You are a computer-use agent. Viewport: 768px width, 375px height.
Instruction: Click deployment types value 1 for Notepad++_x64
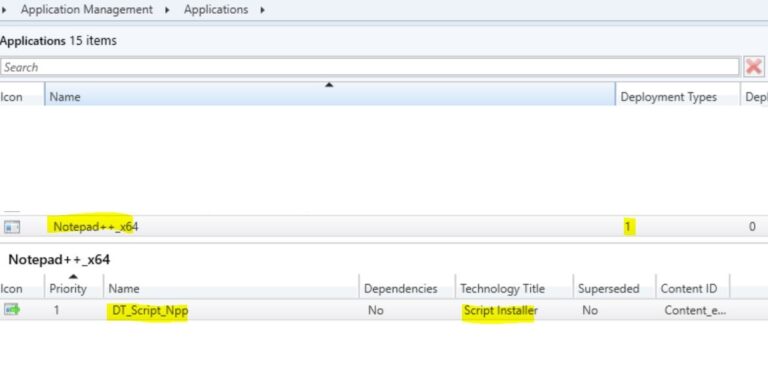point(627,227)
